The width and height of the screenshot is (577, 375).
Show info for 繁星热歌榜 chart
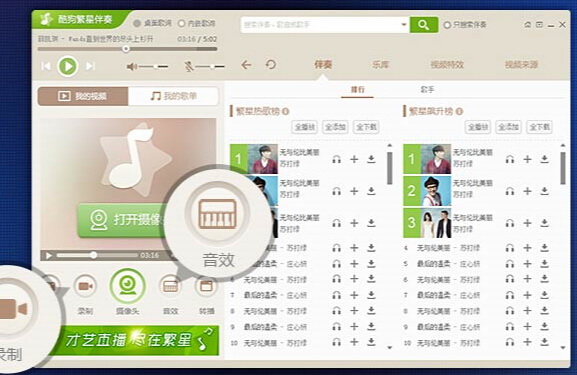[286, 111]
